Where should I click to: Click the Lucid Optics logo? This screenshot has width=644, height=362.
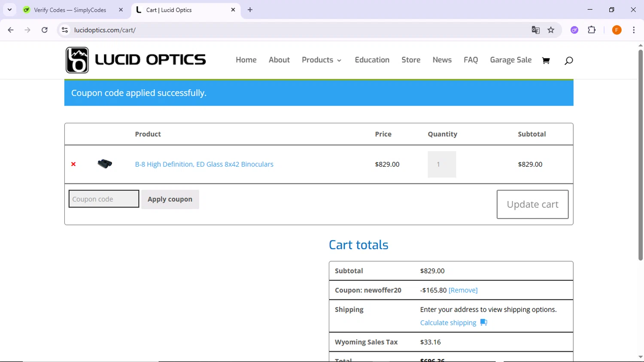136,60
